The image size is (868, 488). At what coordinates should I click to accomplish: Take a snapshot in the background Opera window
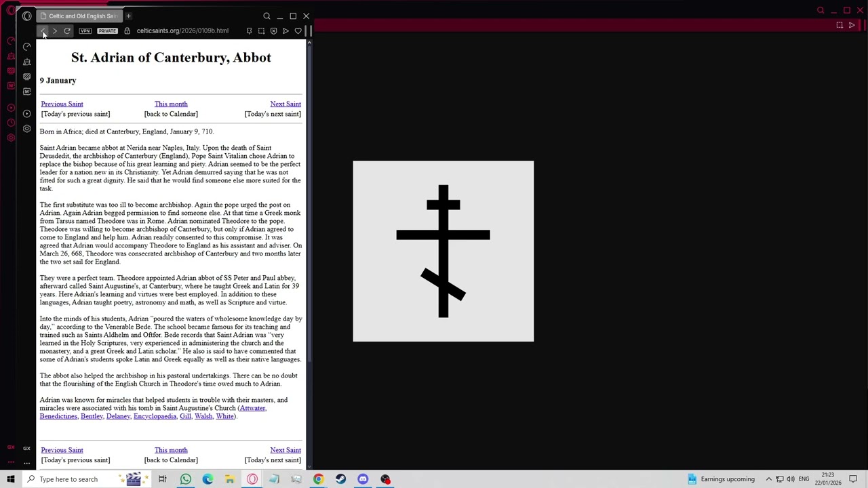click(840, 25)
